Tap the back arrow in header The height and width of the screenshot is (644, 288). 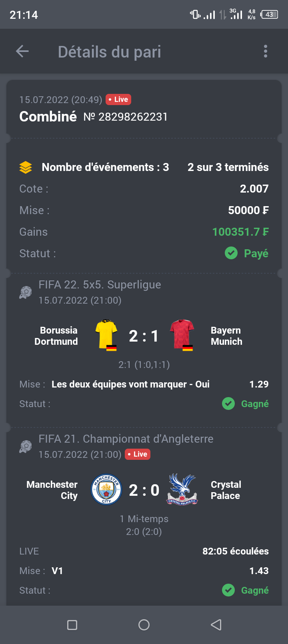coord(22,51)
